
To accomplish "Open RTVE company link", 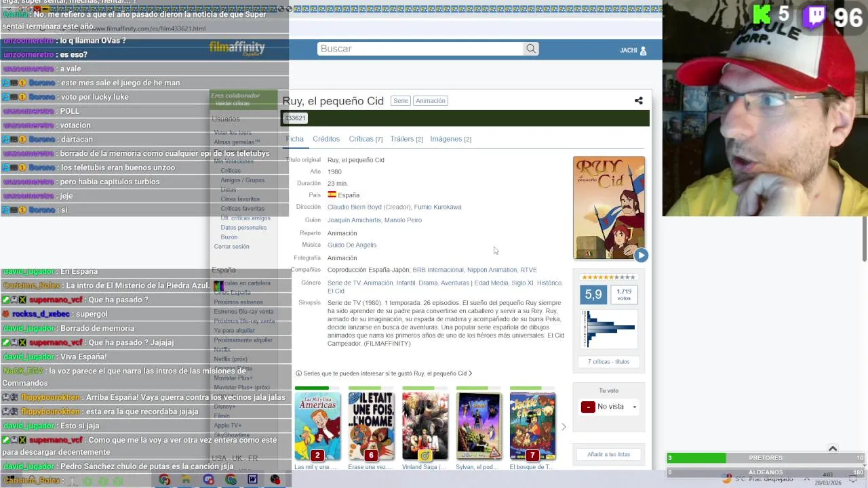I will click(528, 270).
